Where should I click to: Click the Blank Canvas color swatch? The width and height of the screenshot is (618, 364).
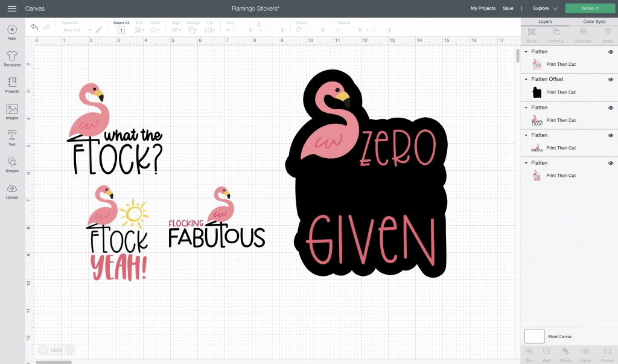click(x=535, y=336)
